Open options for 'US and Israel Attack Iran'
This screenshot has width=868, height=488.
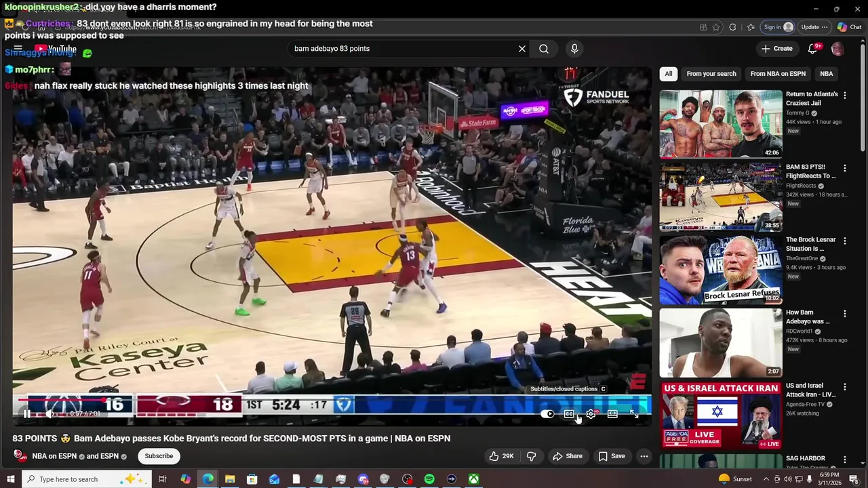(845, 387)
